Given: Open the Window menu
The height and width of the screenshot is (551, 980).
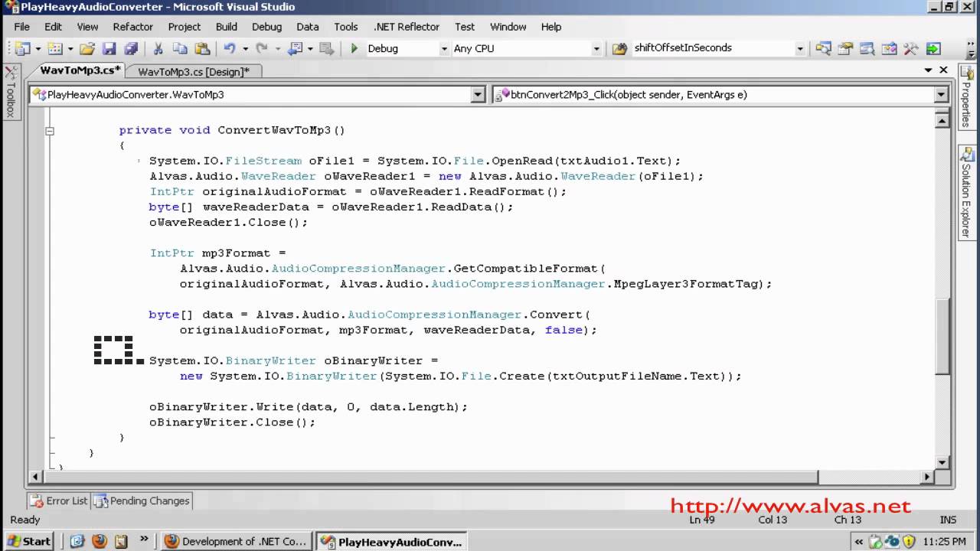Looking at the screenshot, I should [x=508, y=27].
